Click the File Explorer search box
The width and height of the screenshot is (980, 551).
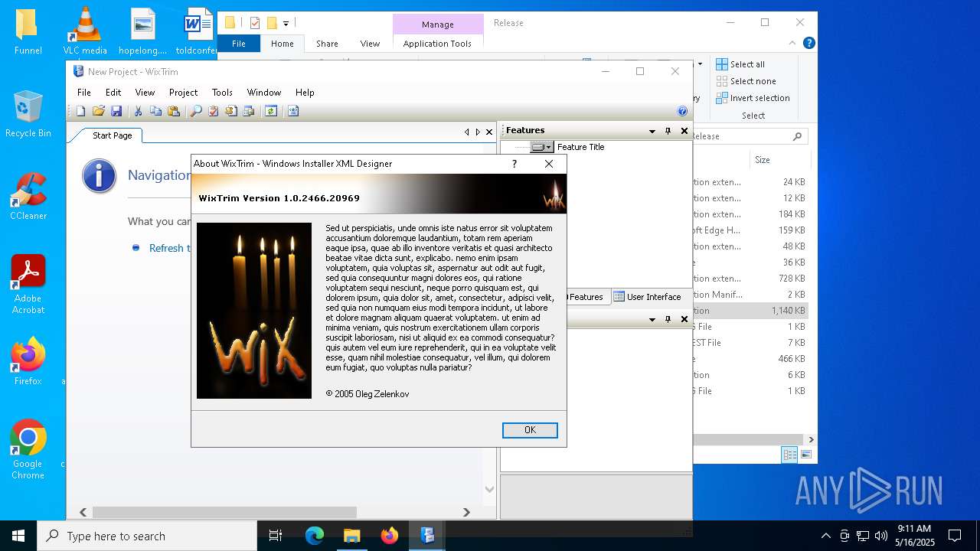[x=750, y=136]
